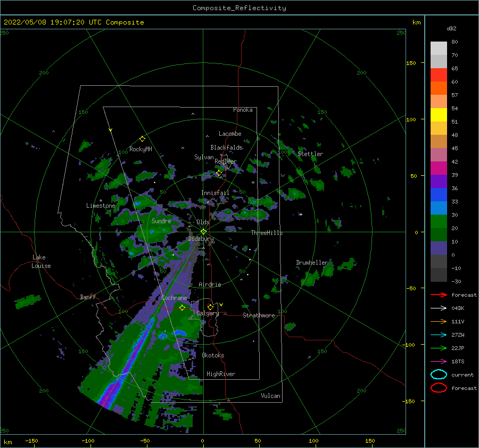Click the RockyMH label

pyautogui.click(x=141, y=149)
